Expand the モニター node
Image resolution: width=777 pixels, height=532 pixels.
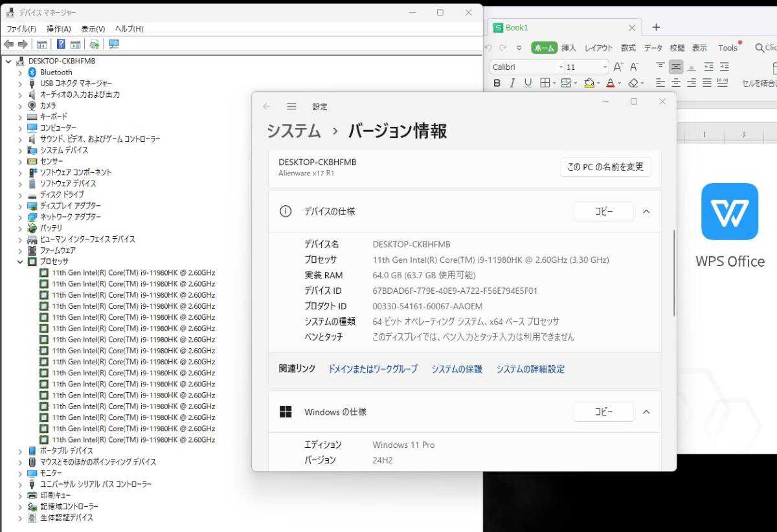click(20, 473)
